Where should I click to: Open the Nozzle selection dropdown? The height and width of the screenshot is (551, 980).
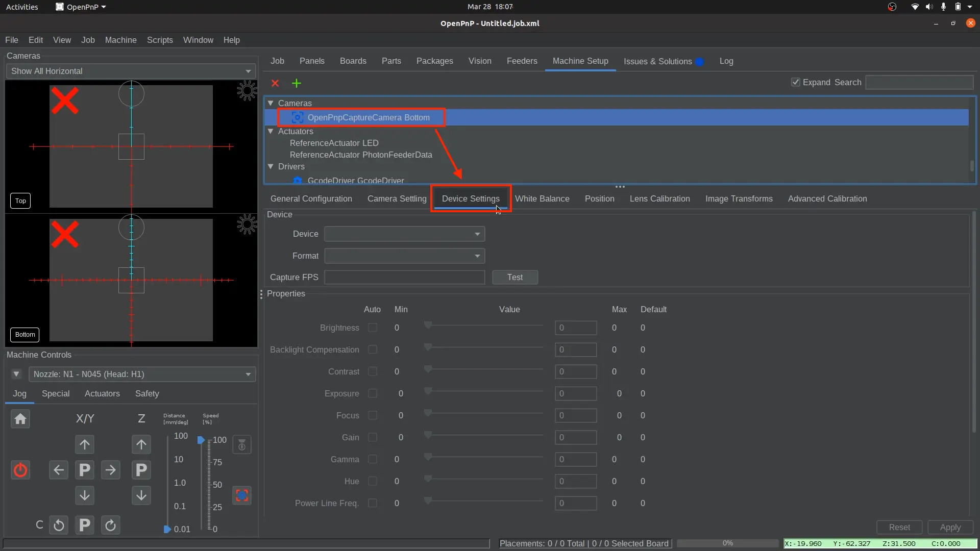point(142,374)
